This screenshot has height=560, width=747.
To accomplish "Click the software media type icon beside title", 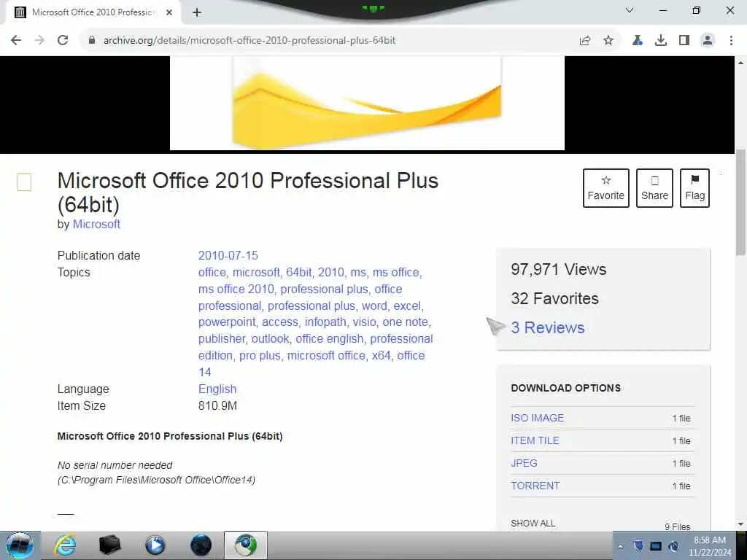I will (24, 182).
